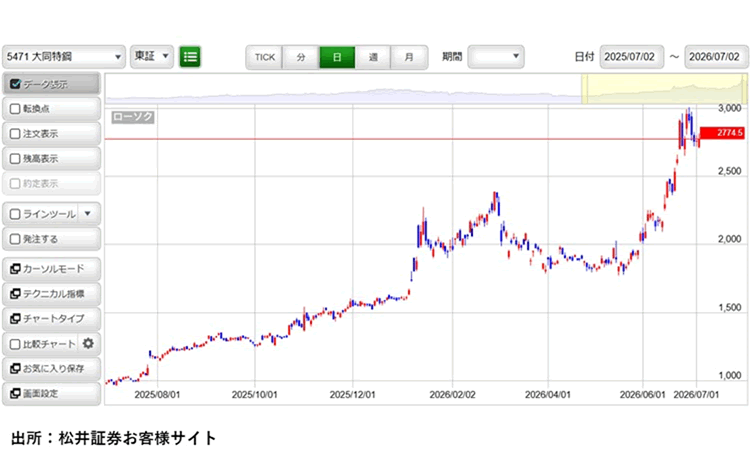The image size is (750, 453).
Task: Click the 2026/04/01 date axis label
Action: (548, 395)
